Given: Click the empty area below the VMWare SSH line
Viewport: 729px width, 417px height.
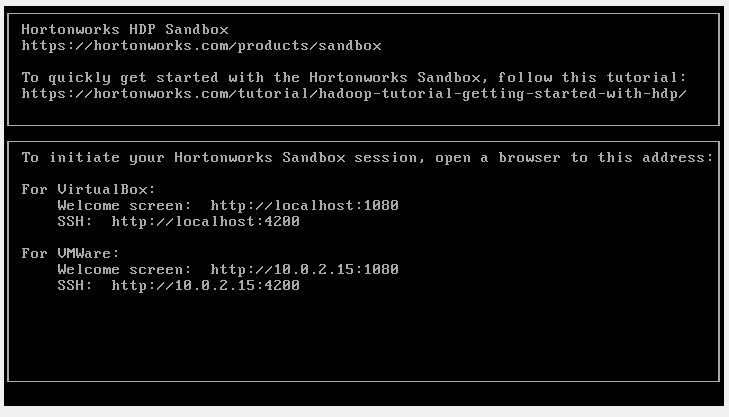Looking at the screenshot, I should point(363,337).
